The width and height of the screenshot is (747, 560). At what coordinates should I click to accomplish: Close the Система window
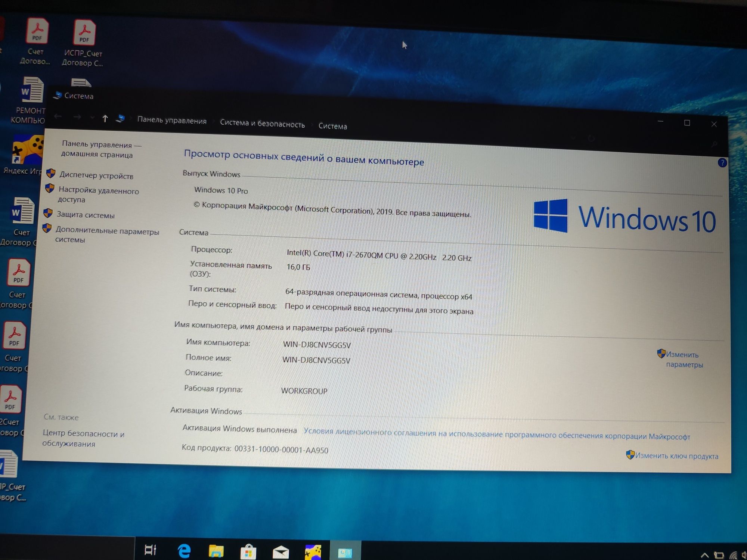point(714,124)
